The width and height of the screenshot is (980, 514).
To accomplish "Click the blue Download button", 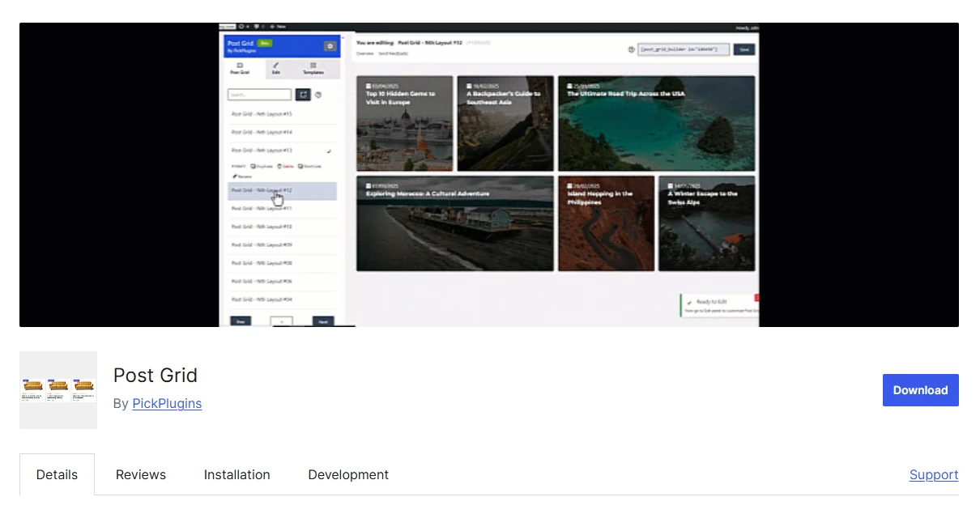I will 921,390.
